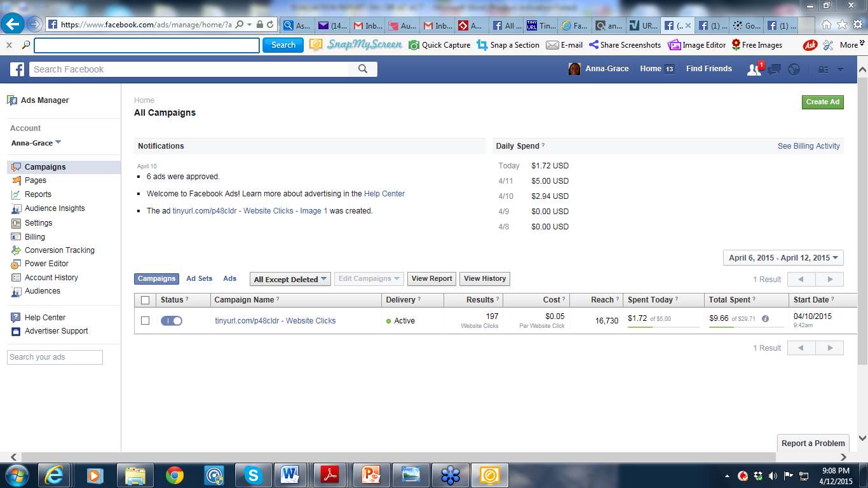The height and width of the screenshot is (488, 868).
Task: Open Conversion Tracking in the sidebar
Action: point(59,250)
